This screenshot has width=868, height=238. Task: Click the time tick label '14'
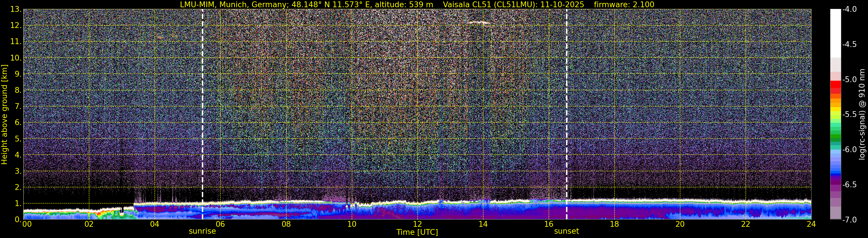coord(483,224)
